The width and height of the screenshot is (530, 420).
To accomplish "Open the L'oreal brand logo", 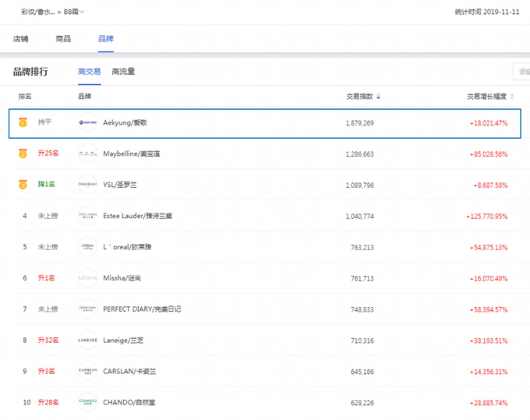I will (88, 247).
